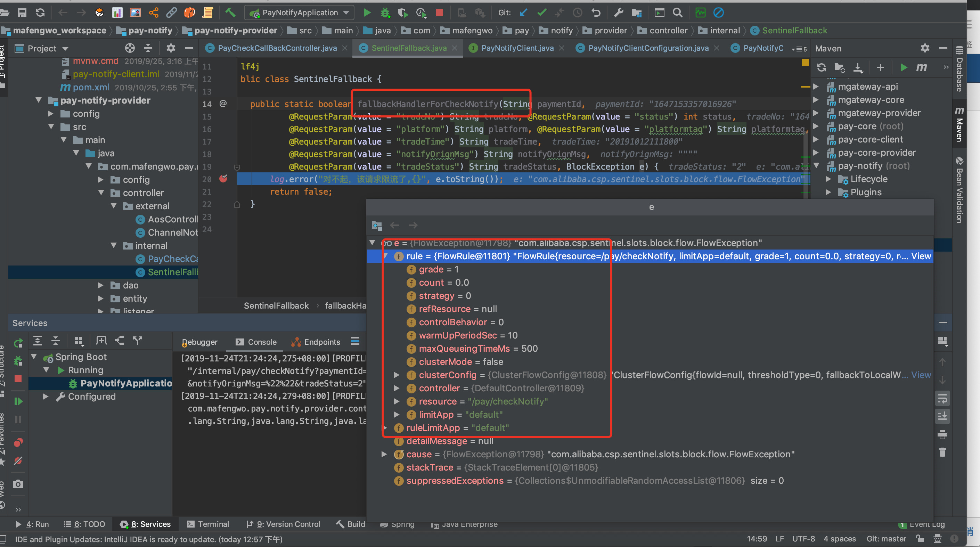This screenshot has width=980, height=547.
Task: Open the Event Log
Action: (x=921, y=524)
